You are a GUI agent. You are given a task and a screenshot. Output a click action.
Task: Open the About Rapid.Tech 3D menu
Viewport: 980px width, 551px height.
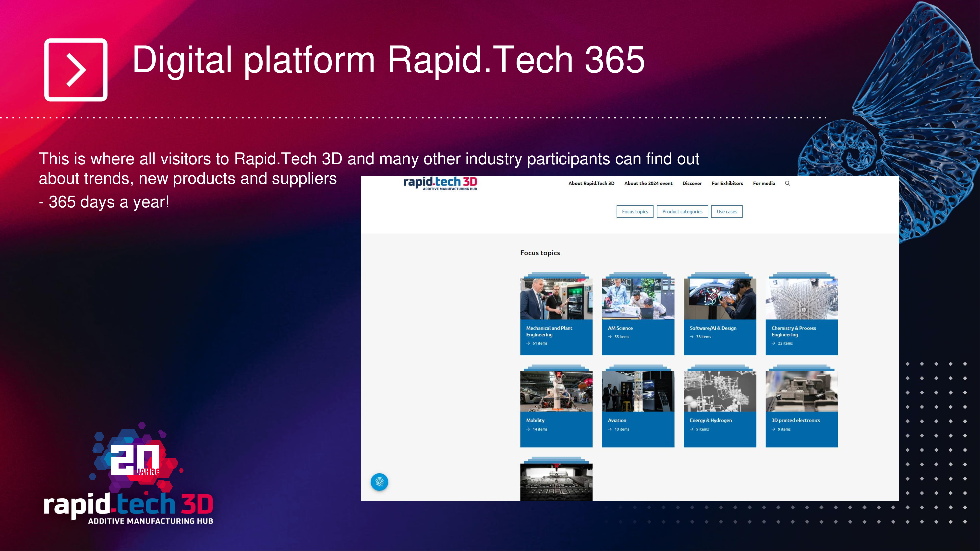point(591,183)
